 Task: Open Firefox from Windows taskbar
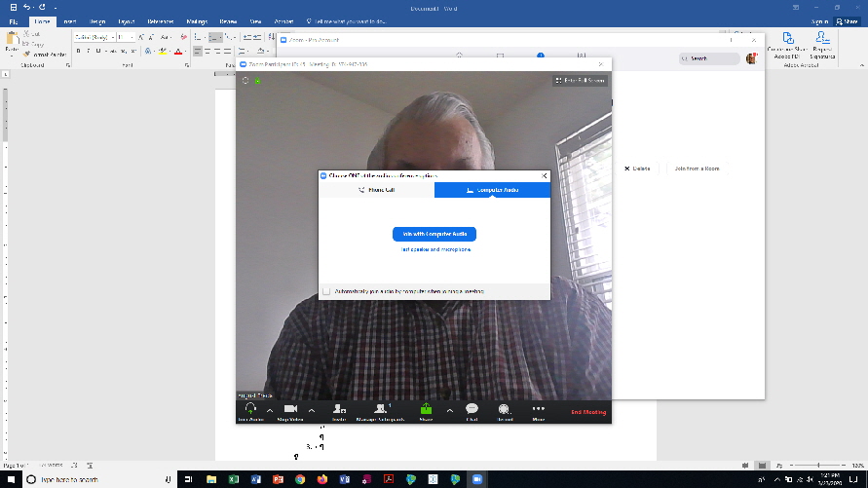[322, 479]
